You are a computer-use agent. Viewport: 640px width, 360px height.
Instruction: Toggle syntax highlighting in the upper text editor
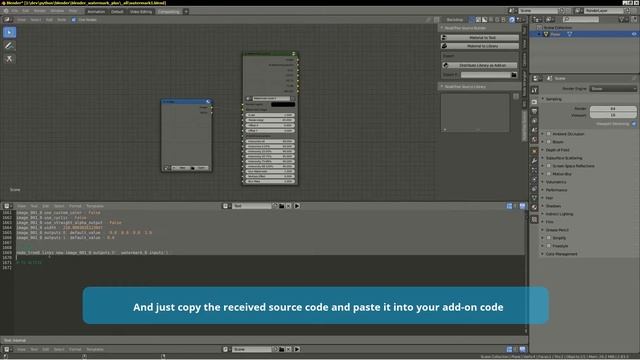tap(522, 206)
